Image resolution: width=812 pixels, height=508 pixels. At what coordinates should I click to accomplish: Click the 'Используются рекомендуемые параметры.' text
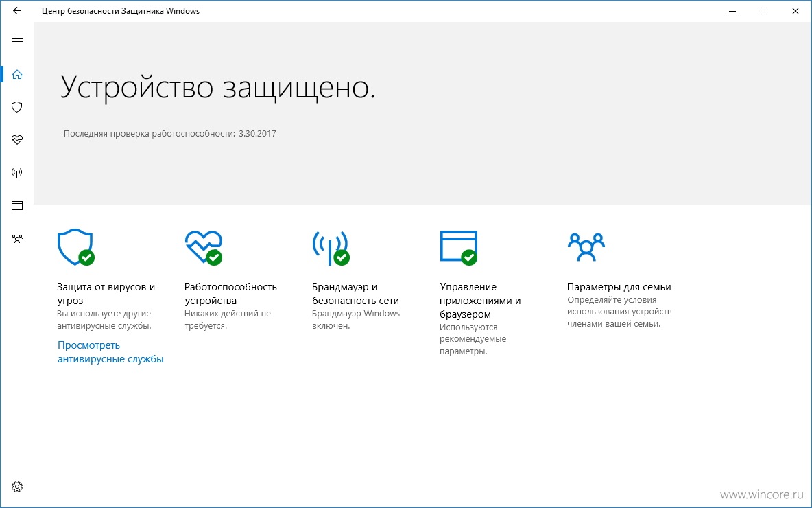coord(473,339)
